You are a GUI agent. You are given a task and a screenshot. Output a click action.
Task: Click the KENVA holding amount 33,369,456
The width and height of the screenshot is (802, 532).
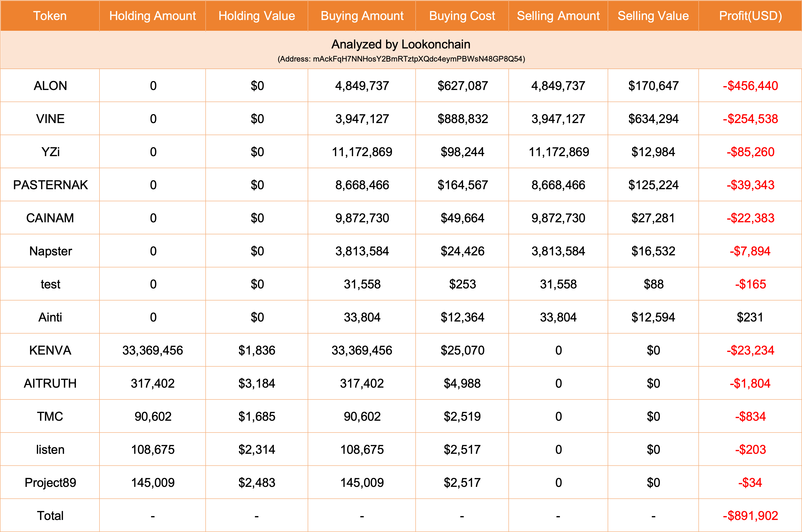point(152,350)
